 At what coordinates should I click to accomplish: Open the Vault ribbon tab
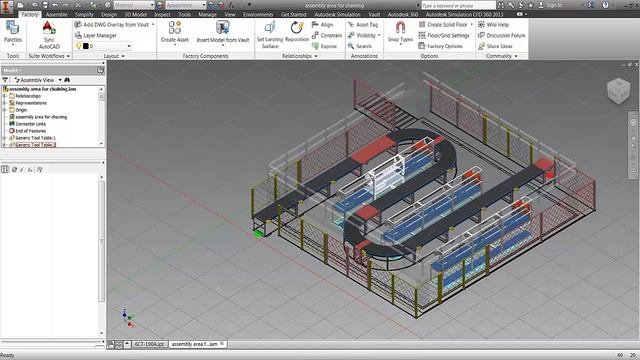coord(374,14)
